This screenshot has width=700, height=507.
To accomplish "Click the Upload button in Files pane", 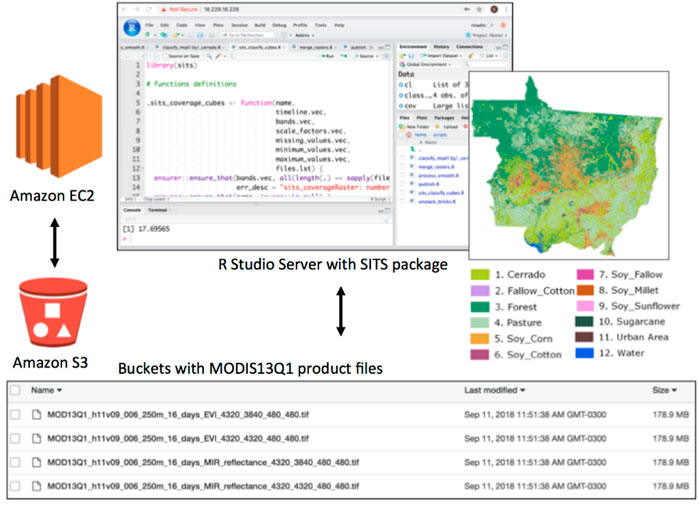I will tap(447, 127).
